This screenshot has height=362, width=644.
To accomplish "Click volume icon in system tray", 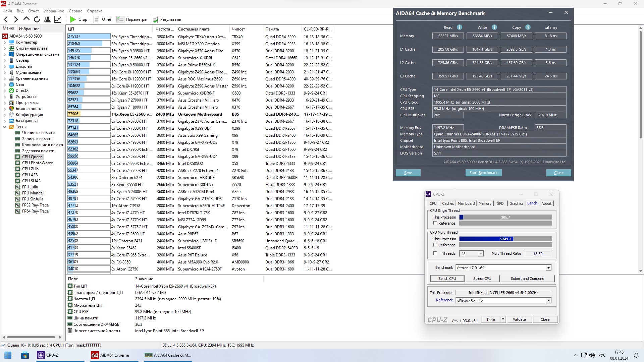I will pos(592,355).
